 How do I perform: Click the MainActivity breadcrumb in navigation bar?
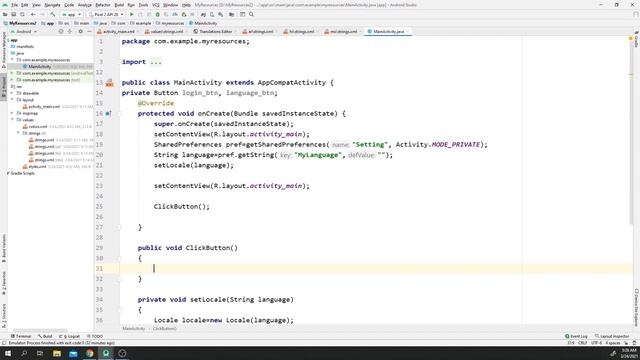[x=203, y=23]
